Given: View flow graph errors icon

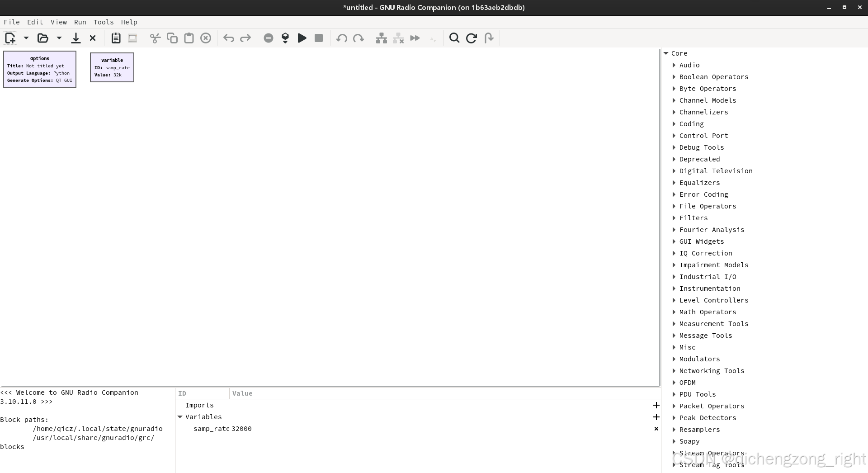Looking at the screenshot, I should point(269,38).
